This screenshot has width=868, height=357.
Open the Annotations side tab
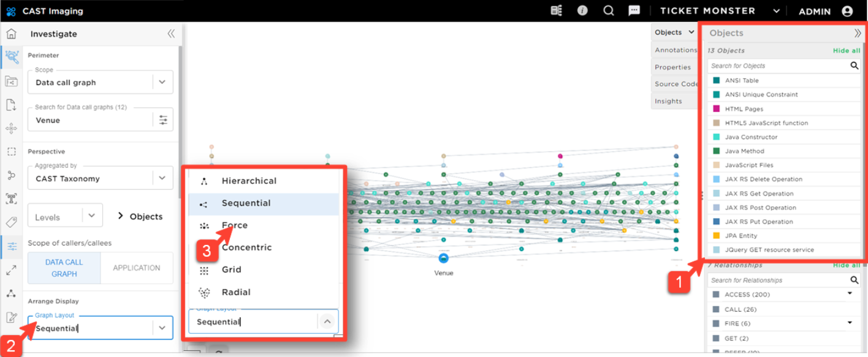coord(674,50)
